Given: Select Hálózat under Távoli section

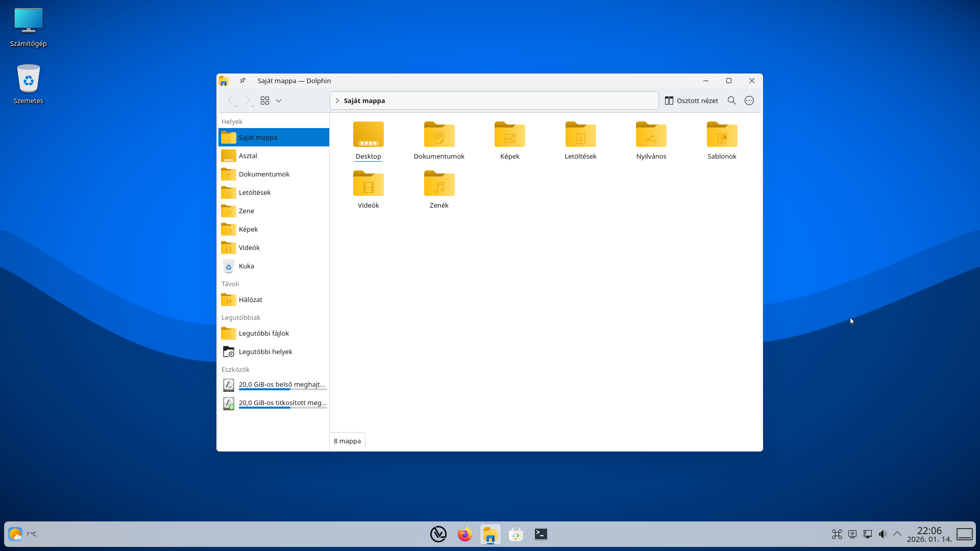Looking at the screenshot, I should pyautogui.click(x=250, y=299).
